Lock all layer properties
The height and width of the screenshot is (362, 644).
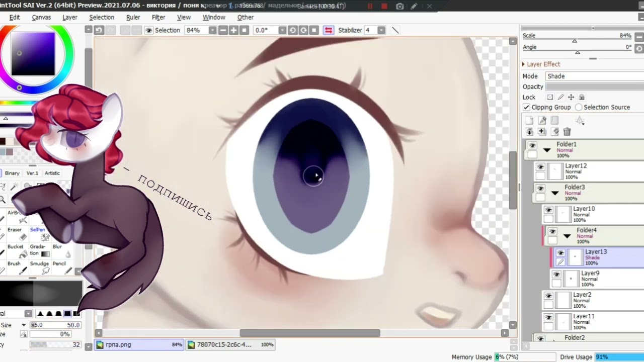tap(582, 97)
